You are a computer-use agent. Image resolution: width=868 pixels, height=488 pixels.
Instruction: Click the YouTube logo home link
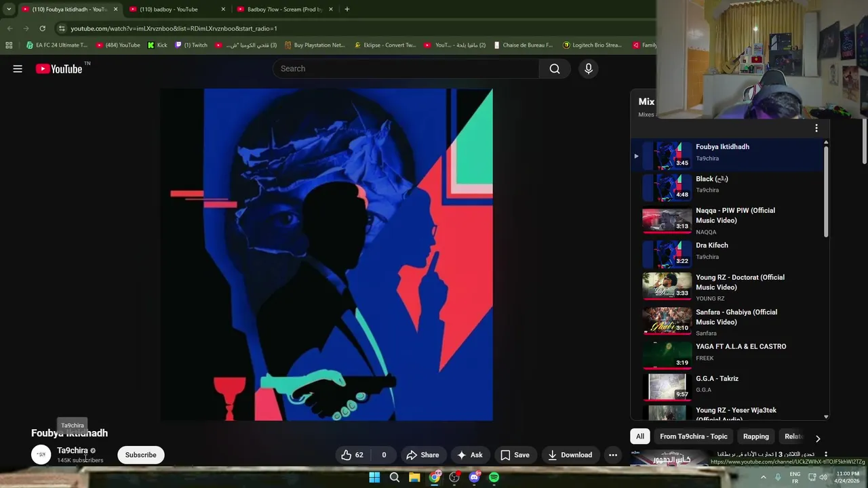(x=58, y=68)
